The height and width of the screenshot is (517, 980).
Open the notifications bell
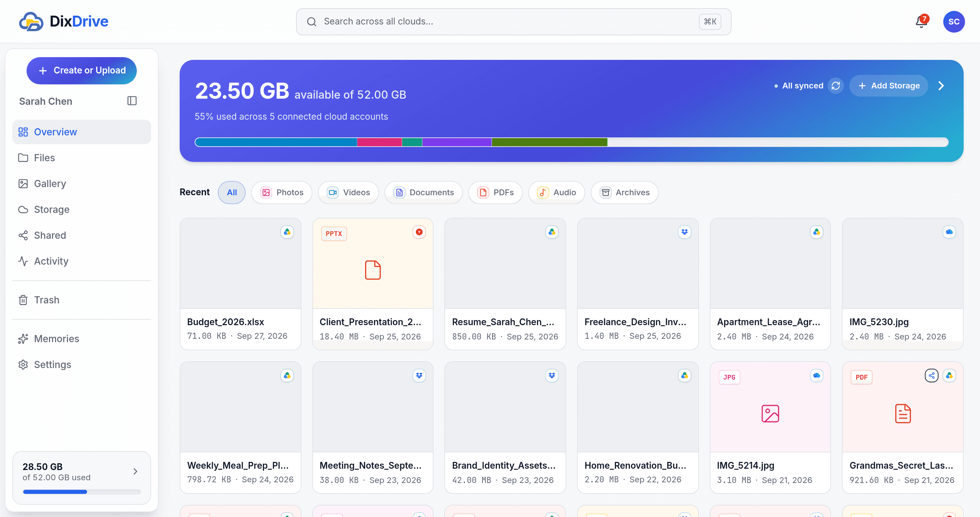click(x=921, y=22)
